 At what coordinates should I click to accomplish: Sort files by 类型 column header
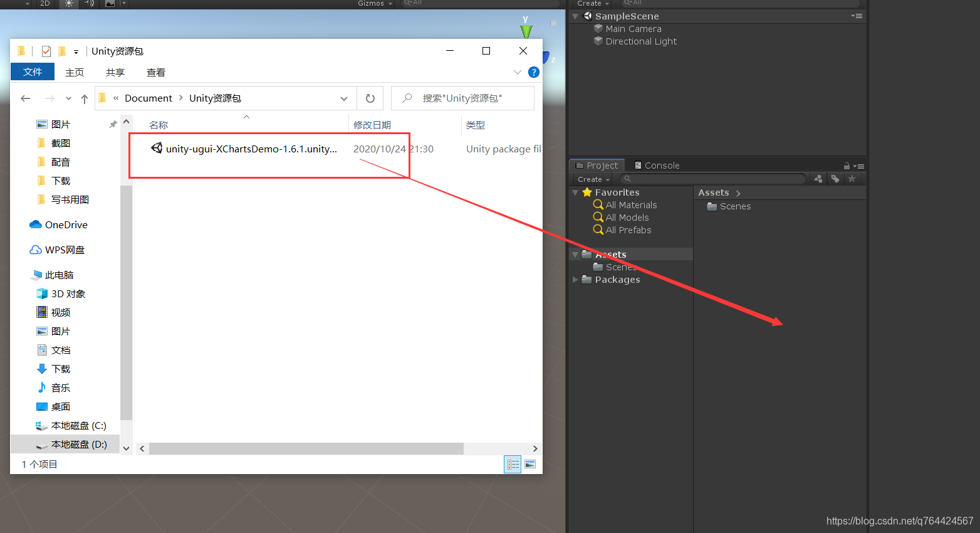pyautogui.click(x=476, y=125)
